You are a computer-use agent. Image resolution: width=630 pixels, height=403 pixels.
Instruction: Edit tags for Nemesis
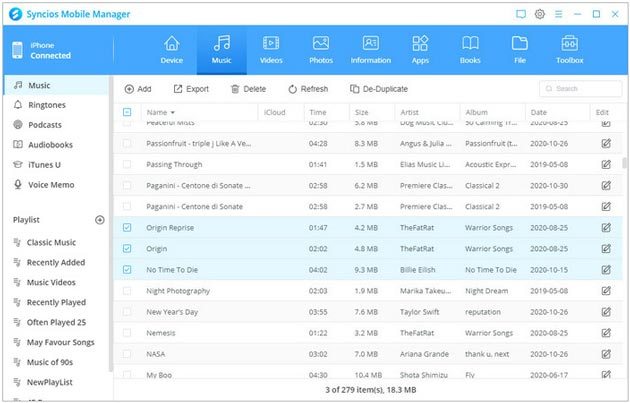(606, 333)
